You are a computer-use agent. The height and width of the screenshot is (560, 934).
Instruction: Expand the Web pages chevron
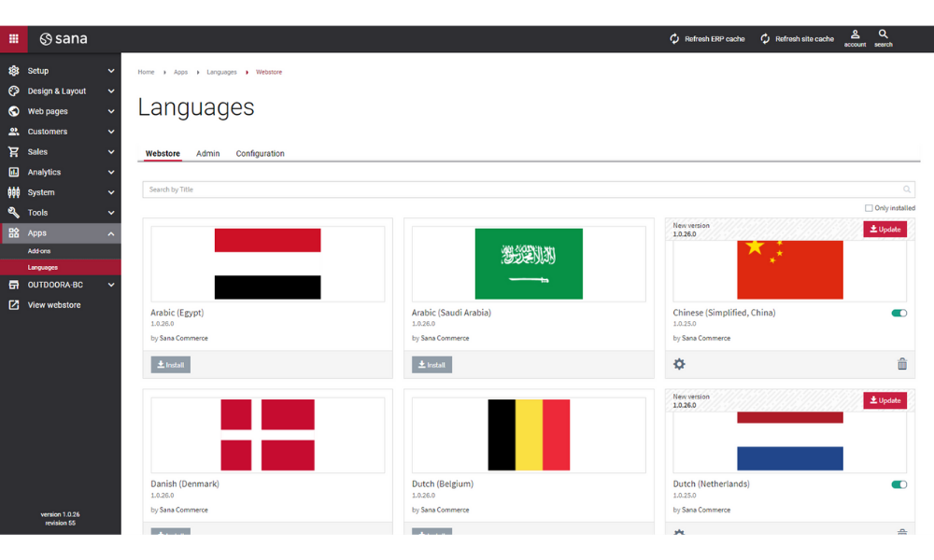[111, 111]
